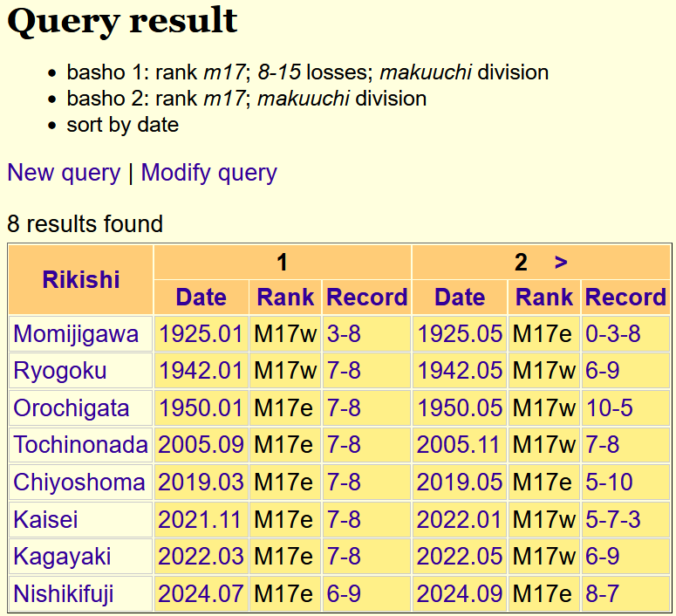676x616 pixels.
Task: Open the 2005.11 basho date link
Action: coord(458,445)
